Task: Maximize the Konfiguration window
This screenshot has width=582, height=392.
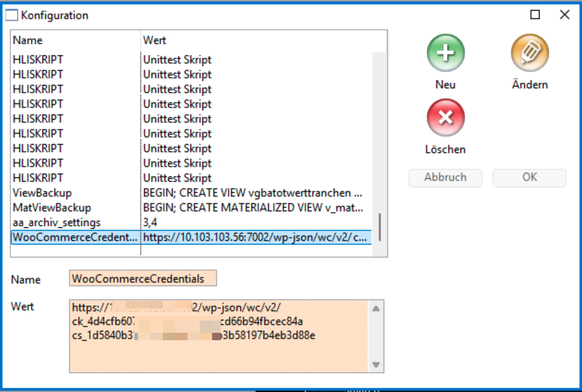Action: click(535, 15)
